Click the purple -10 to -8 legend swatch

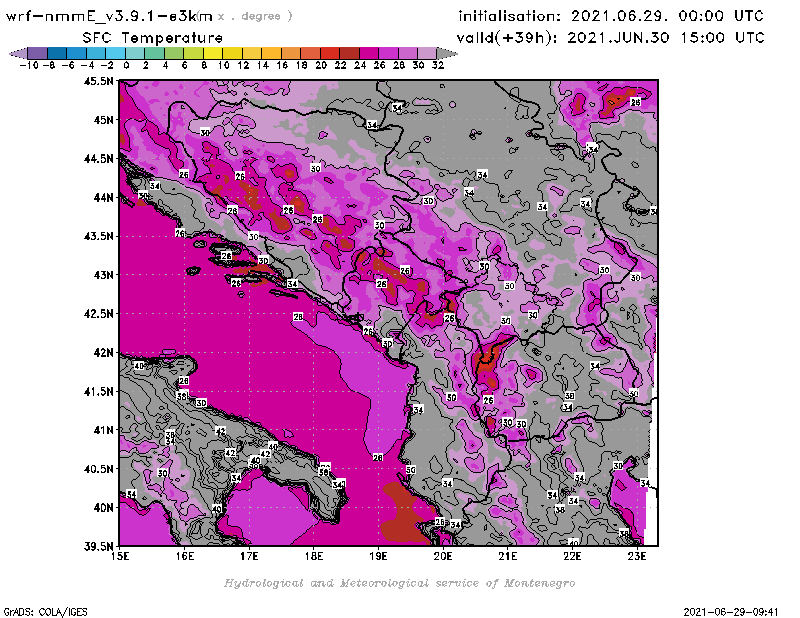click(38, 54)
